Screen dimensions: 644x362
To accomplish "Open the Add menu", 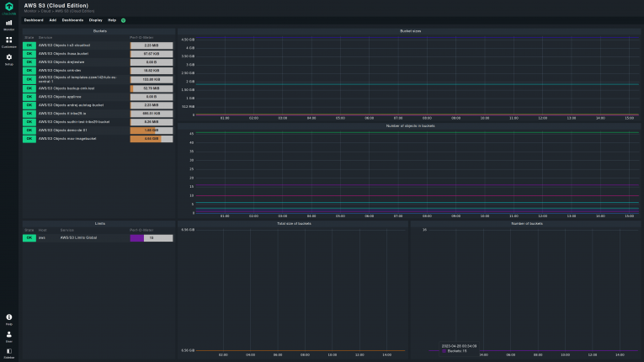I will pos(52,20).
